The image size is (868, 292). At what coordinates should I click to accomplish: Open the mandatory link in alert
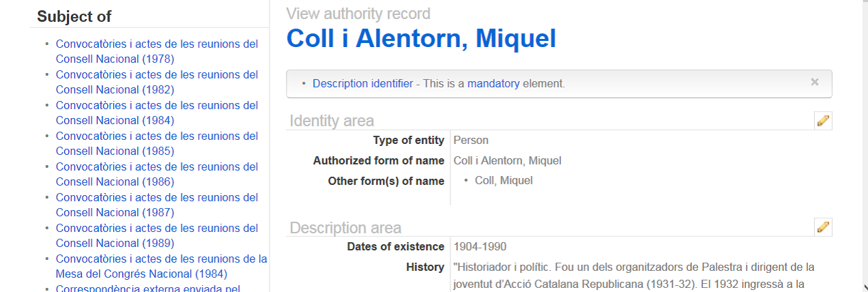493,84
